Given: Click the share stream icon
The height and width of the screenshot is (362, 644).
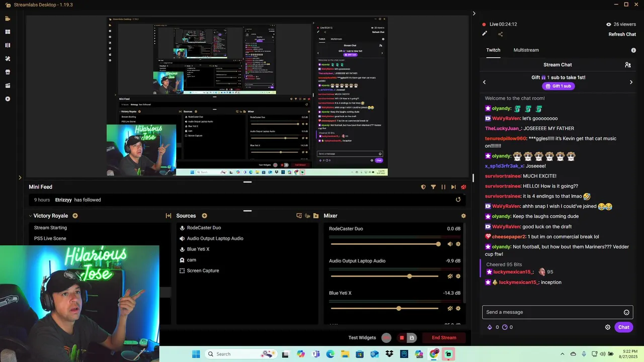Looking at the screenshot, I should pyautogui.click(x=501, y=34).
